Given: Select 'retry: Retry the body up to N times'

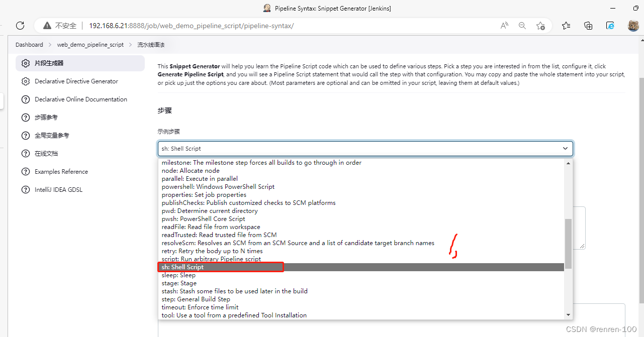Looking at the screenshot, I should [361, 251].
